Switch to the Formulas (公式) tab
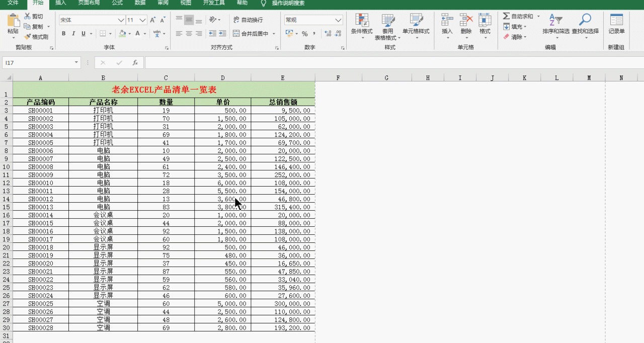The image size is (644, 343). (117, 3)
